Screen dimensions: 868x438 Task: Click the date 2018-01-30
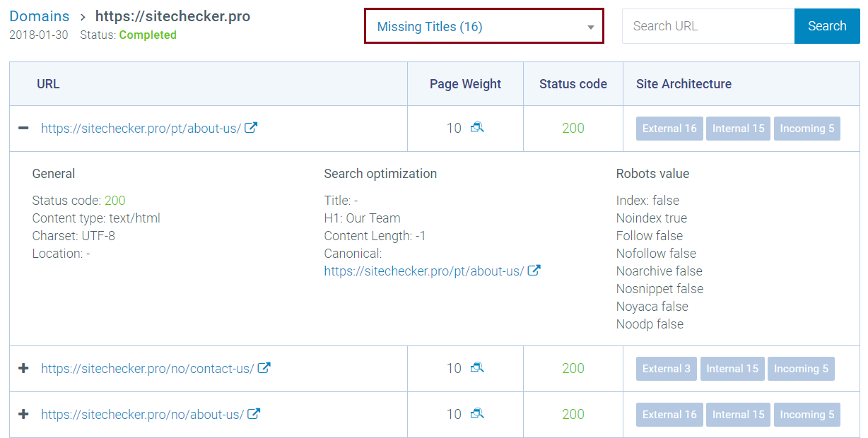tap(39, 35)
